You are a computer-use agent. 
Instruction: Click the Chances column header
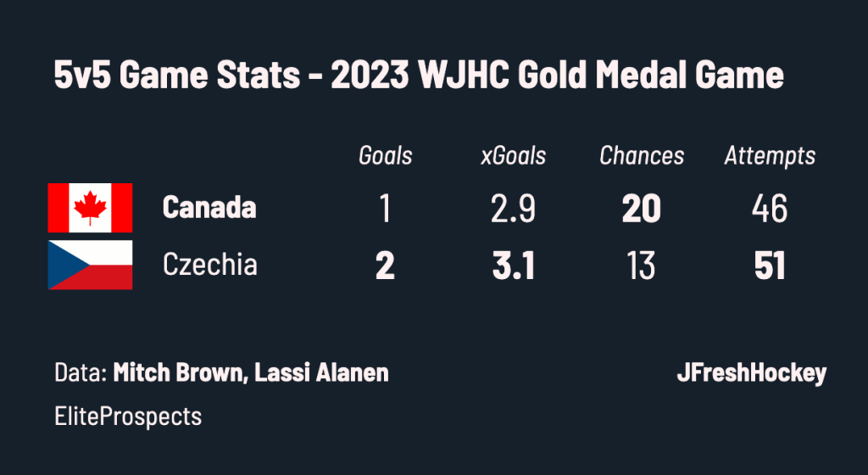click(642, 156)
